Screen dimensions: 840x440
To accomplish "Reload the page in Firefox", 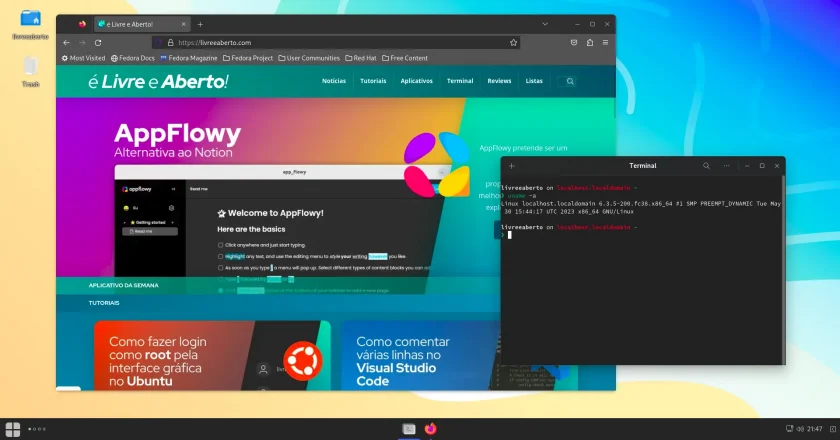I will click(x=98, y=43).
